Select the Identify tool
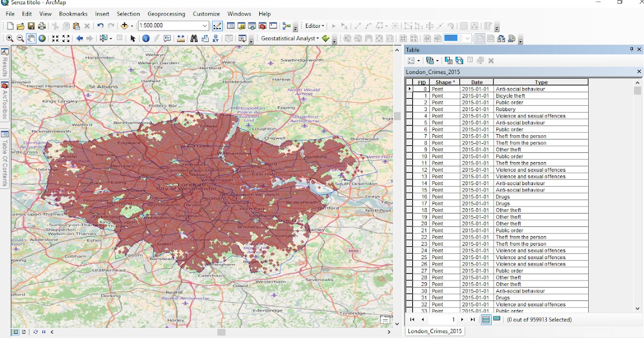 (146, 38)
